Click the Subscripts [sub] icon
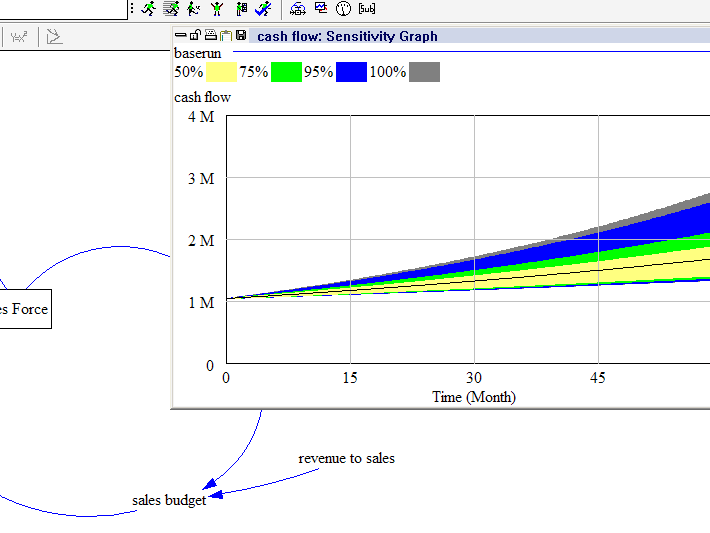The width and height of the screenshot is (710, 533). click(366, 9)
